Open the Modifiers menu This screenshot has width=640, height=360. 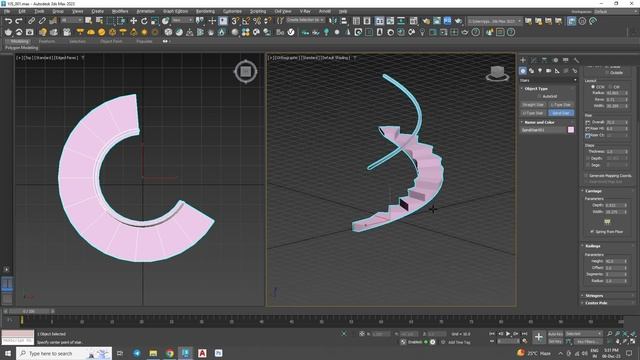[x=120, y=11]
